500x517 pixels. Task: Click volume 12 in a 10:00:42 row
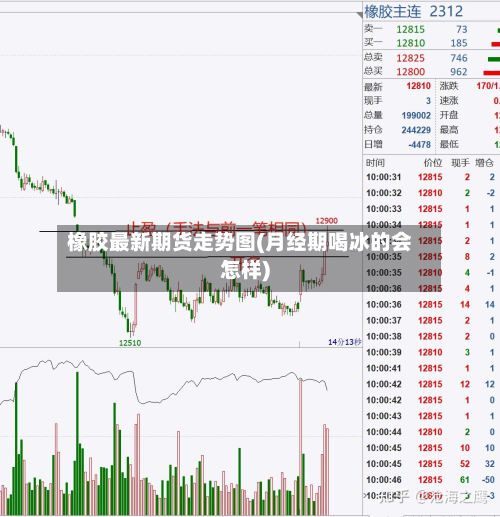point(465,384)
